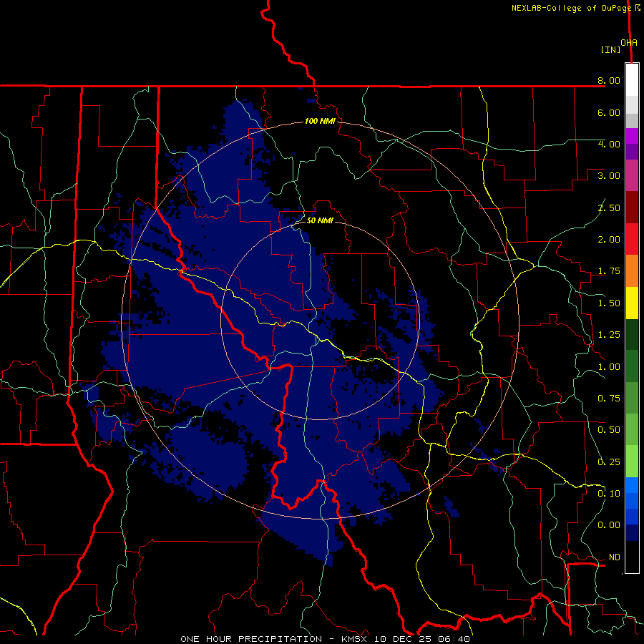Click the 0.75 legend value

609,399
